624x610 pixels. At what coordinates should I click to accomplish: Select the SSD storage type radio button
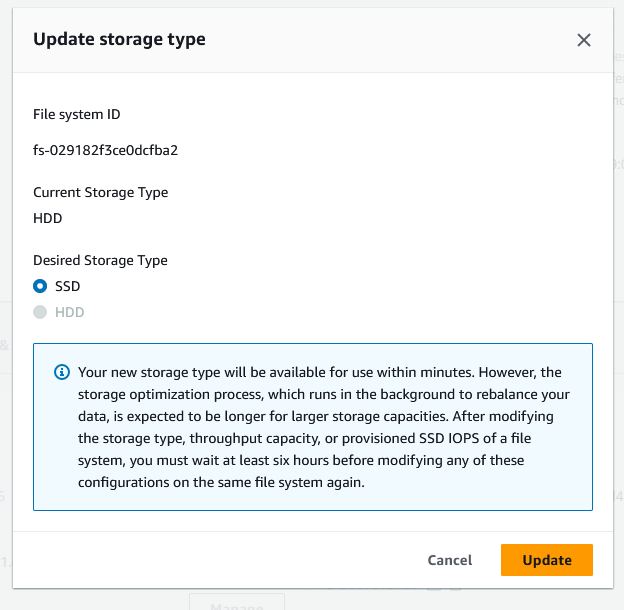[x=40, y=286]
